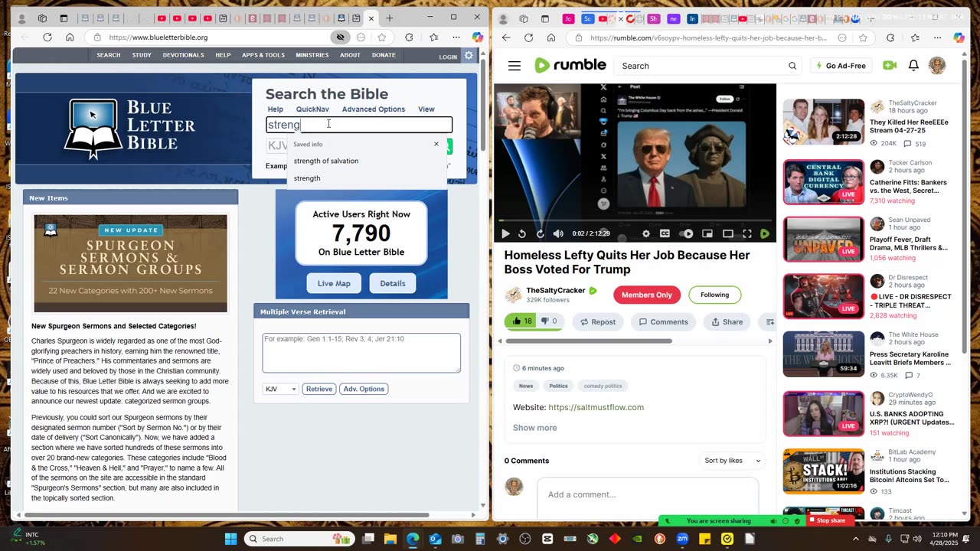Click LOGIN on Blue Letter Bible
This screenshot has height=551, width=980.
[448, 57]
